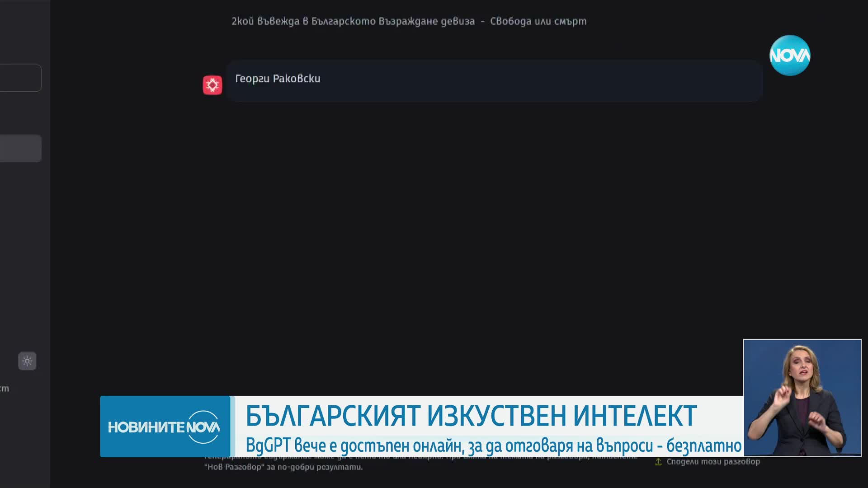Click the 'Сподели този разговор' share link
The width and height of the screenshot is (868, 488).
[713, 462]
